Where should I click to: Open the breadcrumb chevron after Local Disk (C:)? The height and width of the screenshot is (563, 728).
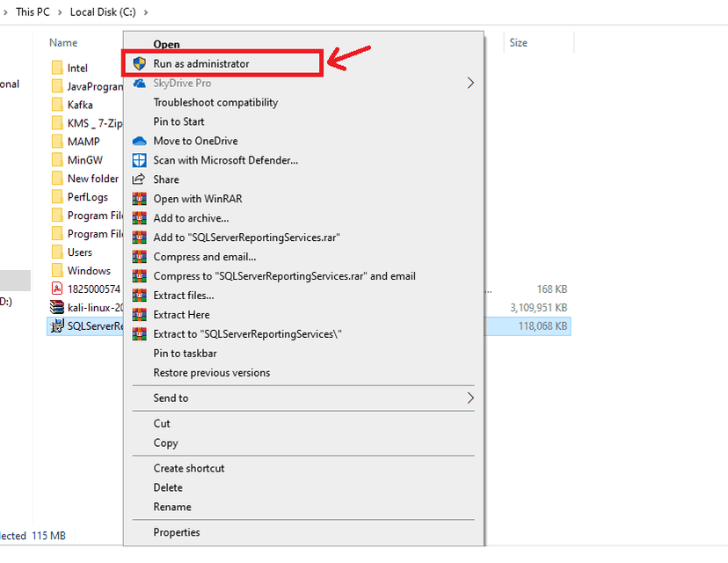click(145, 12)
